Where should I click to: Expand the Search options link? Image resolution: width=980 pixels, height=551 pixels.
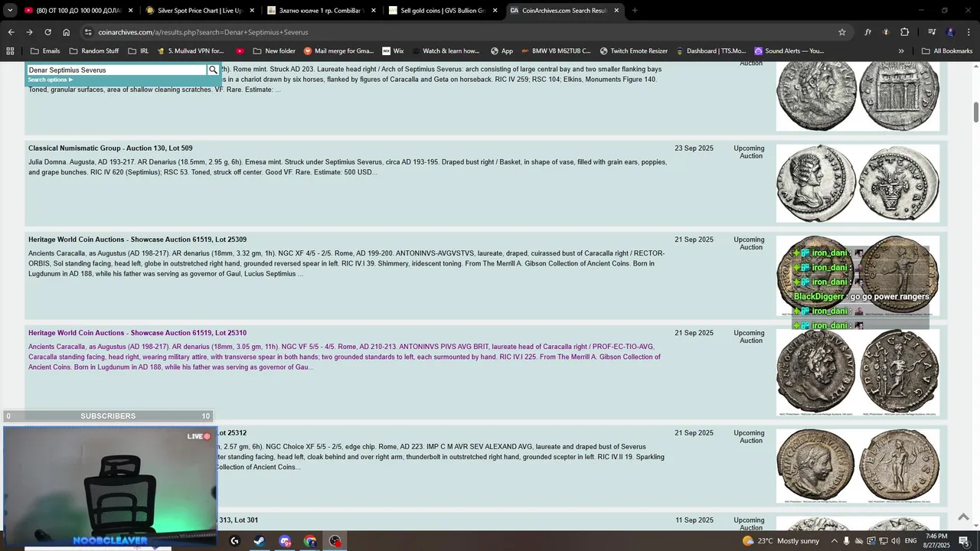click(51, 80)
